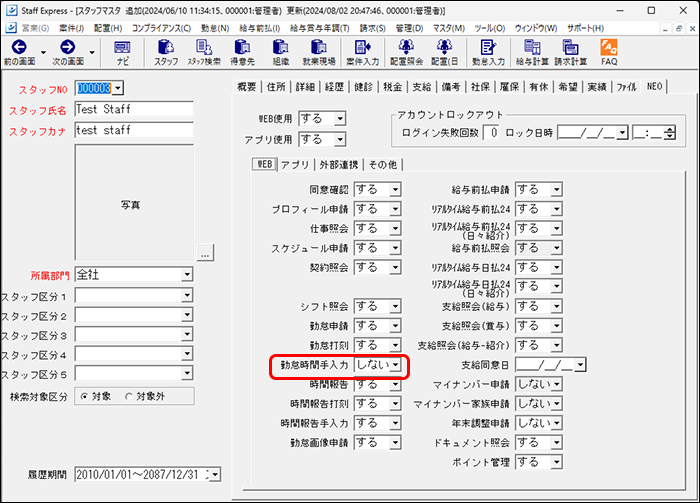Click the photo browse … button
Viewport: 700px width, 503px height.
tap(205, 252)
